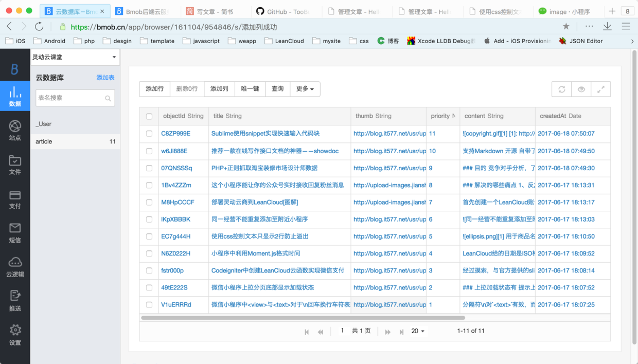Switch to the GitHub browser tab
Viewport: 638px width, 364px height.
tap(286, 11)
